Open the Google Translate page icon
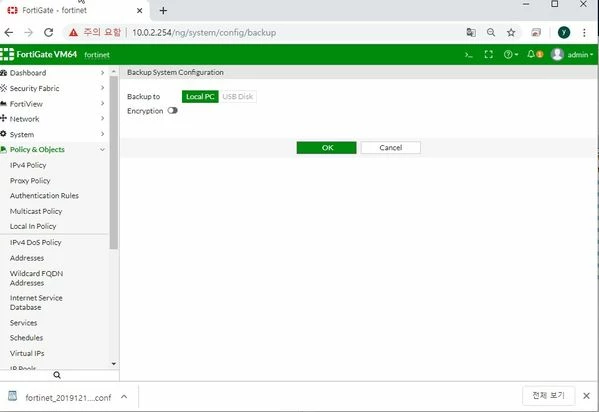599x412 pixels. tap(471, 32)
